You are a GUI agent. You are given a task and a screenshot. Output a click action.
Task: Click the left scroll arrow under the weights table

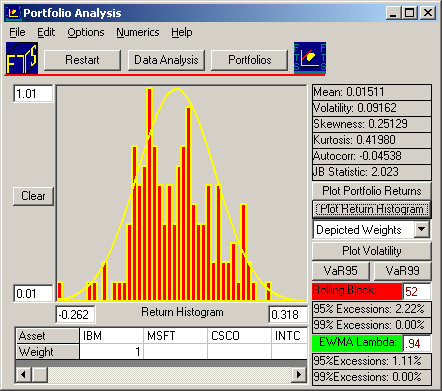click(x=23, y=375)
